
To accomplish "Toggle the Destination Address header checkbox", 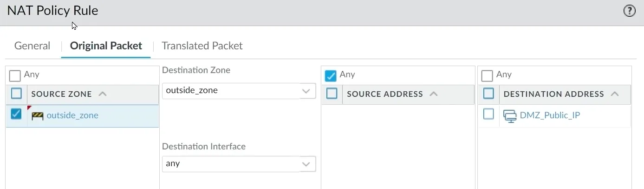I will (488, 94).
